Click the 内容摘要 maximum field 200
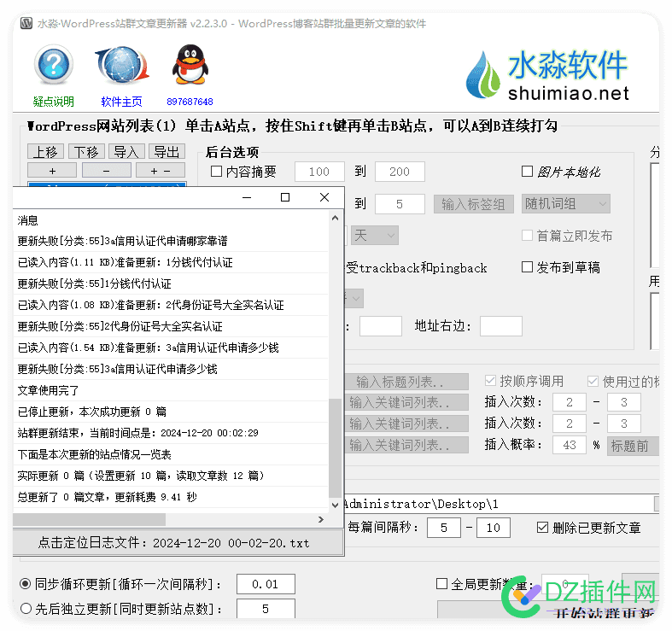The image size is (672, 631). click(400, 172)
